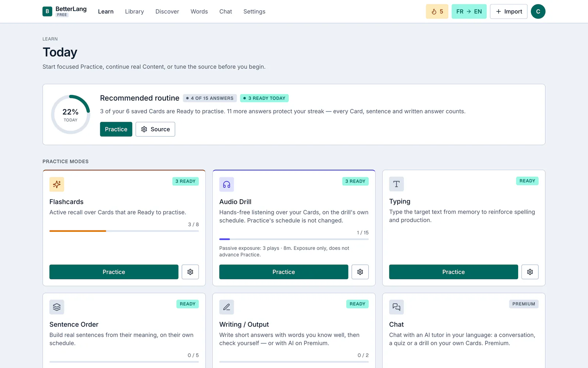Click the Import button

tap(509, 11)
